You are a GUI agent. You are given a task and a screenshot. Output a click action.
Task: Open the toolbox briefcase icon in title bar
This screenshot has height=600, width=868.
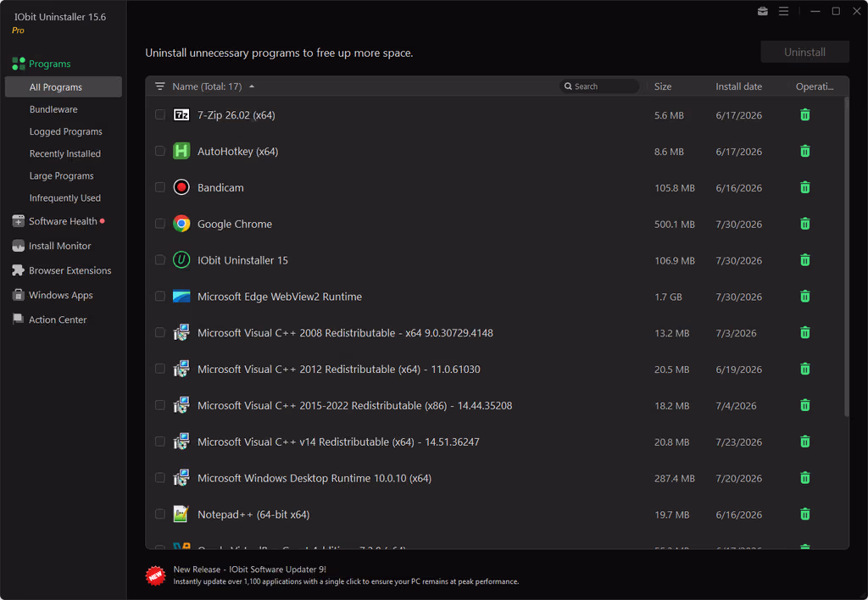762,11
